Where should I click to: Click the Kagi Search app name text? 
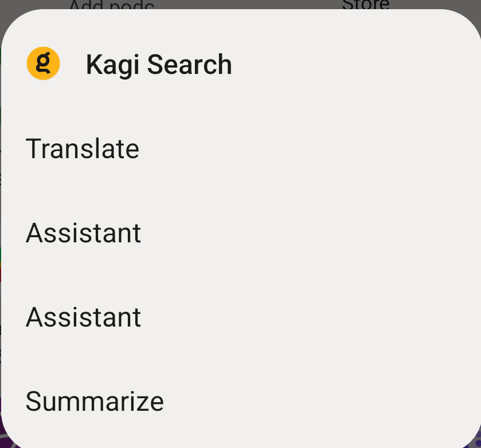(x=159, y=65)
